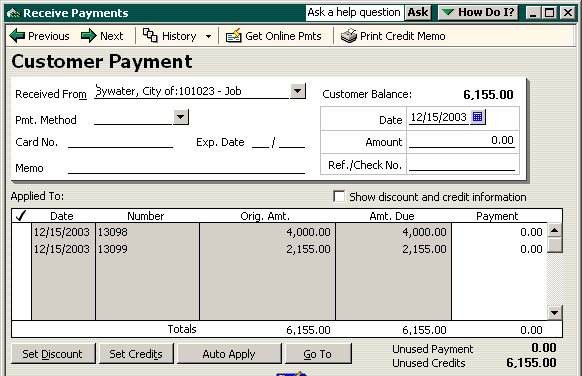Maximize the Receive Payments window
Screen dimensions: 582x376
550,13
